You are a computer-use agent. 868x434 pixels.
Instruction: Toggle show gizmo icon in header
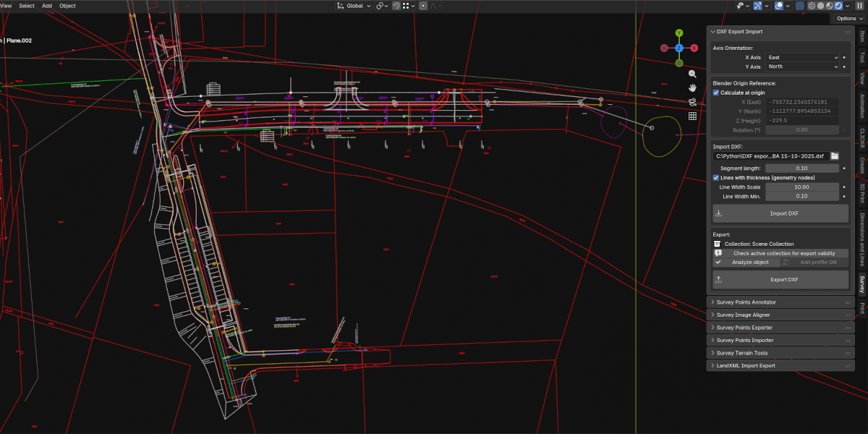757,6
